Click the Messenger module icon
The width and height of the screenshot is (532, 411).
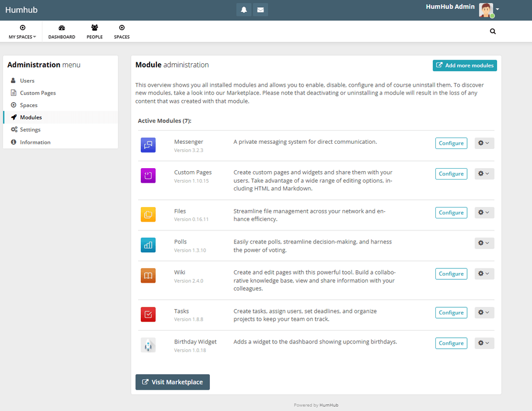point(148,145)
